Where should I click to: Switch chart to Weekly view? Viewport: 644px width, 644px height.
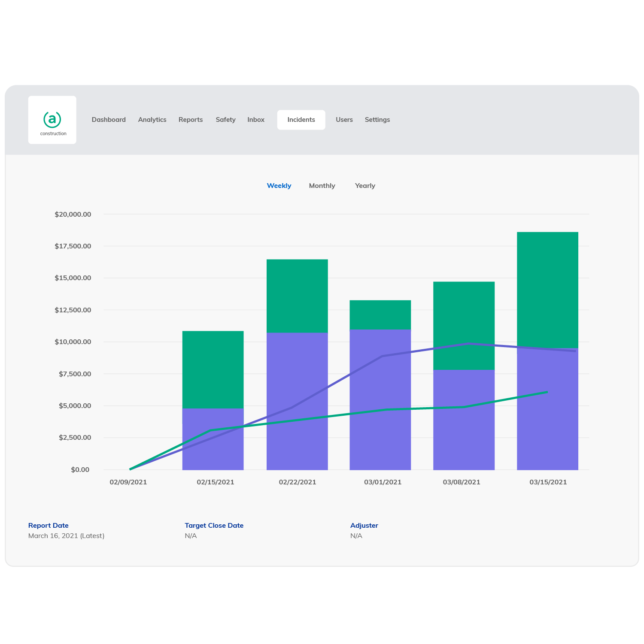point(279,186)
